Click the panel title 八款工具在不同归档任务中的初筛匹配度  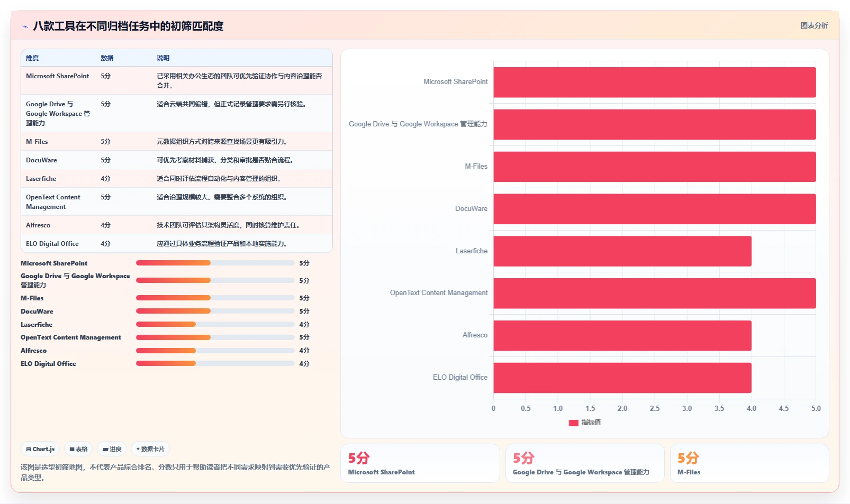coord(128,26)
